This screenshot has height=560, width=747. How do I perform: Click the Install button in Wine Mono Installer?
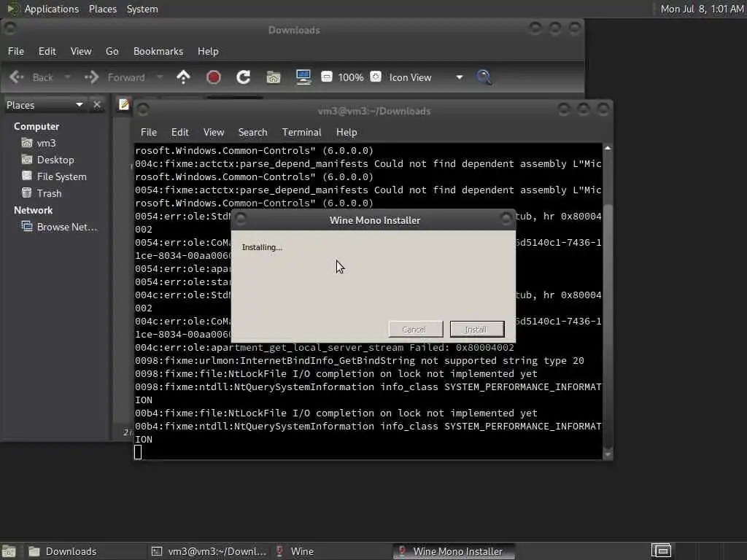[x=477, y=329]
